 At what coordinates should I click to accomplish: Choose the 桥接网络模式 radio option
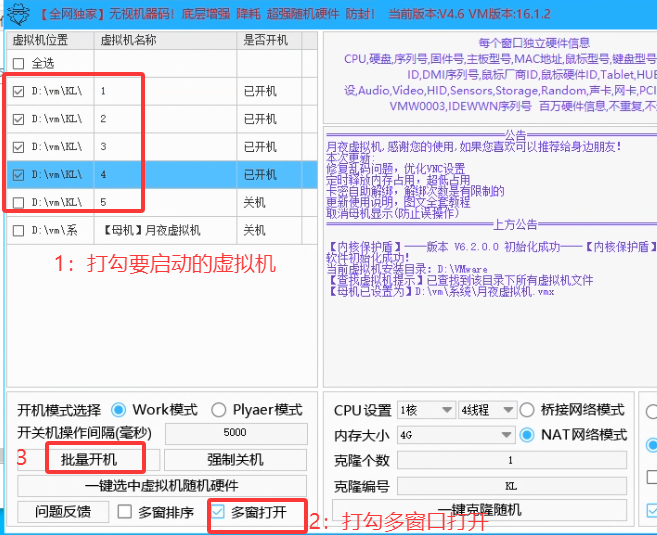click(x=527, y=410)
